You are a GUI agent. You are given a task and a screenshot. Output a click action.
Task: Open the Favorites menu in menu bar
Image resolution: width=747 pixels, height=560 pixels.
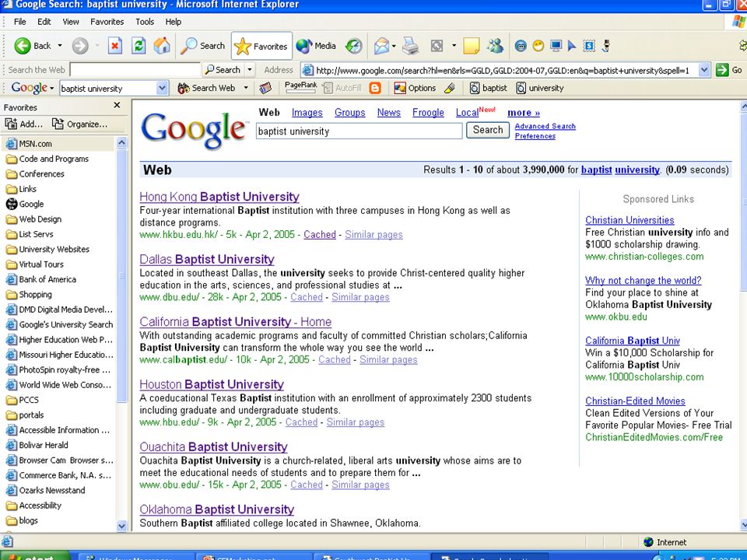point(107,22)
